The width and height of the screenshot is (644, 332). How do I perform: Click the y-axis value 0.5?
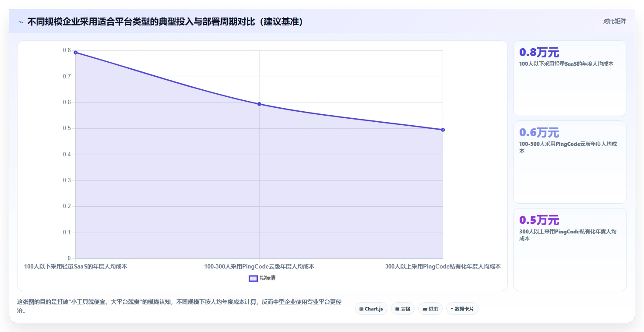(67, 128)
